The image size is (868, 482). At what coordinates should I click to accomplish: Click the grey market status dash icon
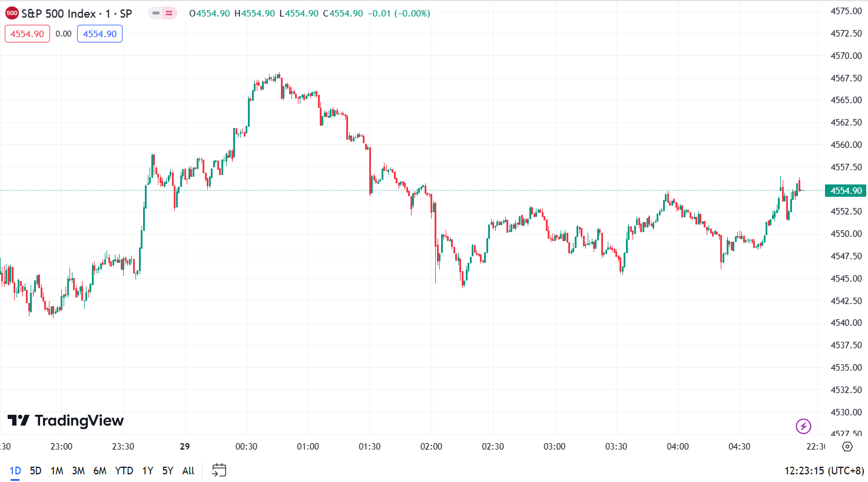point(156,13)
